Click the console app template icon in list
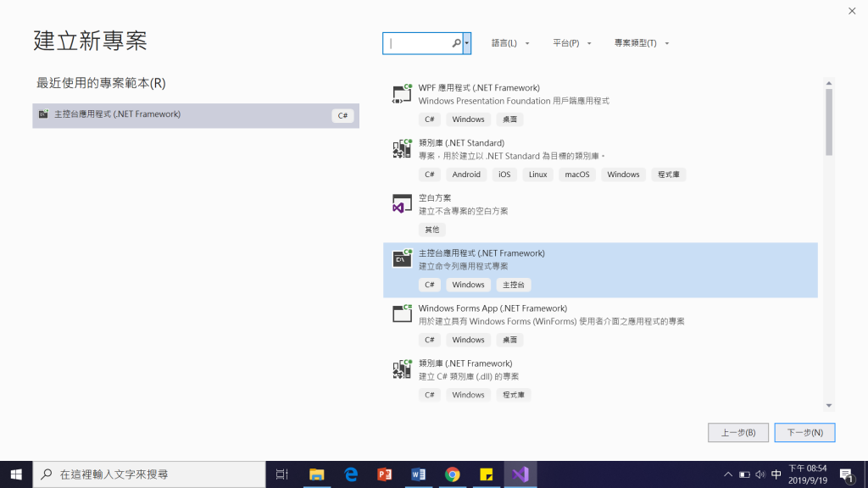This screenshot has height=488, width=868. [402, 259]
